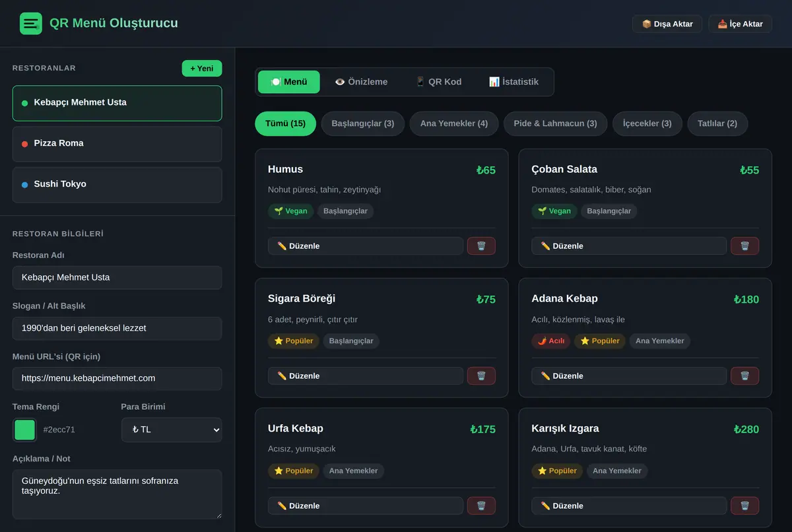Edit the Urfa Kebap item
Image resolution: width=792 pixels, height=532 pixels.
click(366, 506)
